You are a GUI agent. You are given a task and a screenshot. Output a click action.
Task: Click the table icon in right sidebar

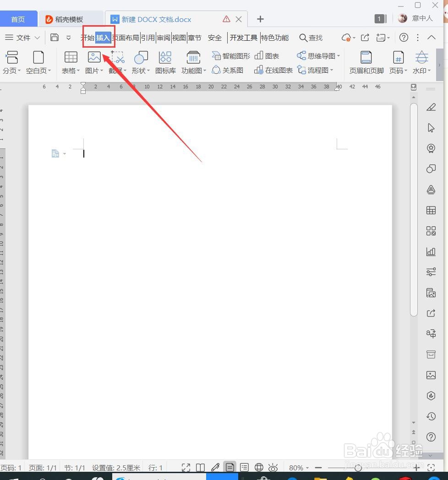coord(431,210)
